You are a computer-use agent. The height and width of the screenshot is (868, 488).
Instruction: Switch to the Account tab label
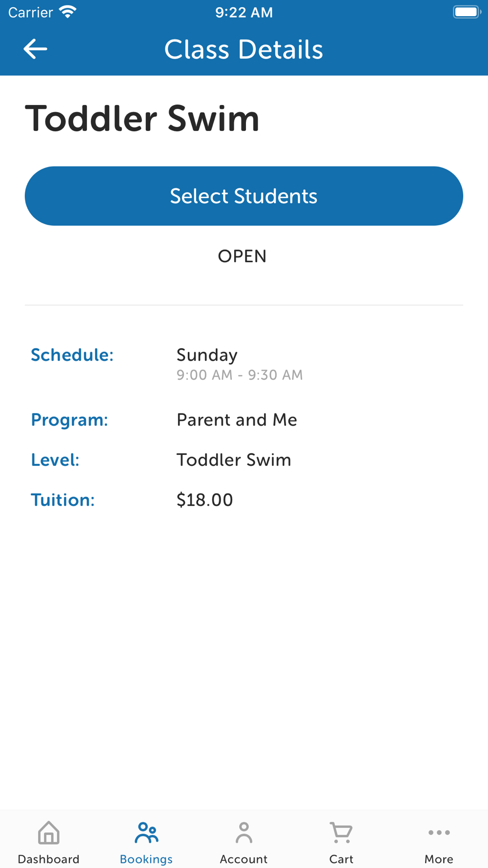[x=244, y=859]
